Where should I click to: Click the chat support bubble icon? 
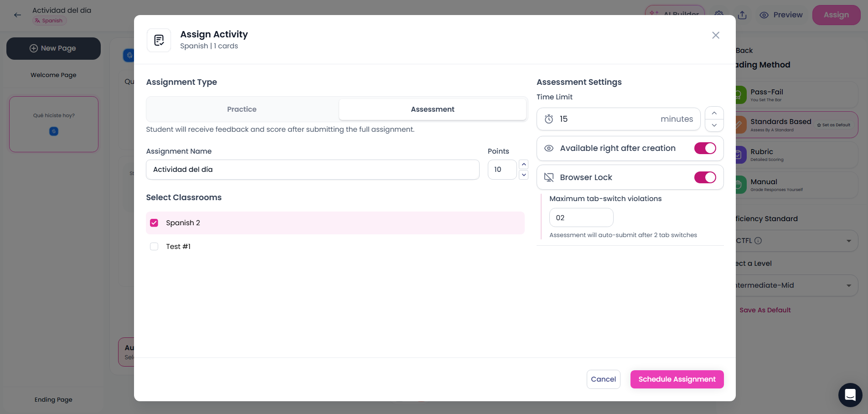coord(850,394)
